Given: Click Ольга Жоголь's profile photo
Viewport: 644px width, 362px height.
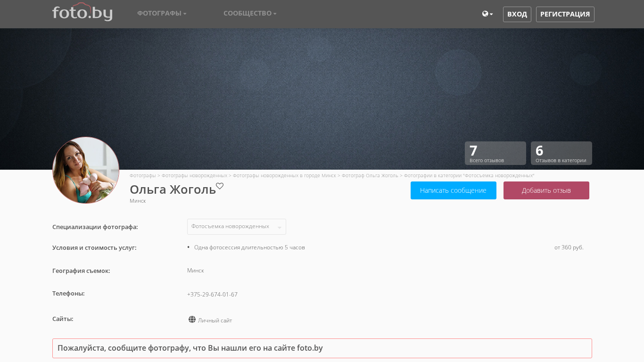Looking at the screenshot, I should click(86, 170).
